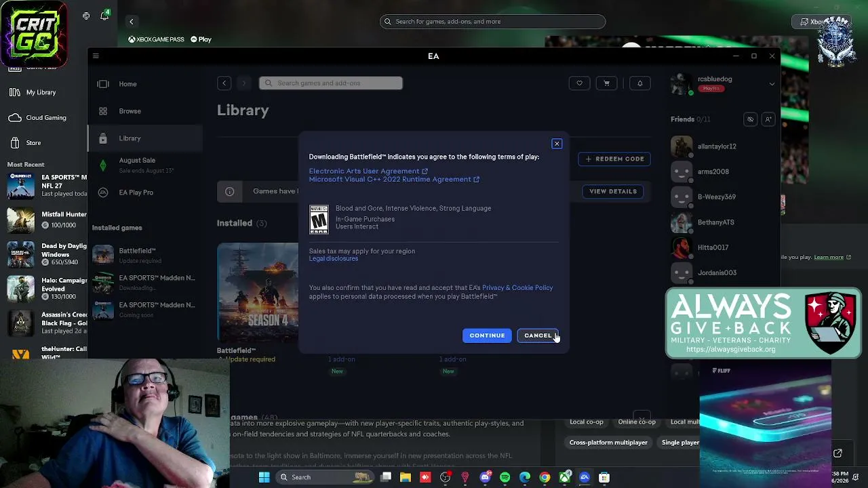Click the VIEW DETAILS button
This screenshot has height=488, width=868.
613,191
